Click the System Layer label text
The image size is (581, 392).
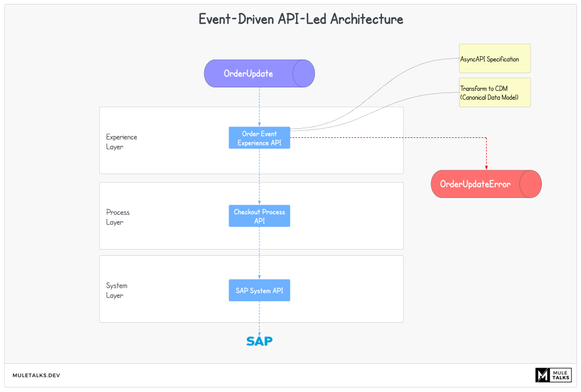[116, 290]
